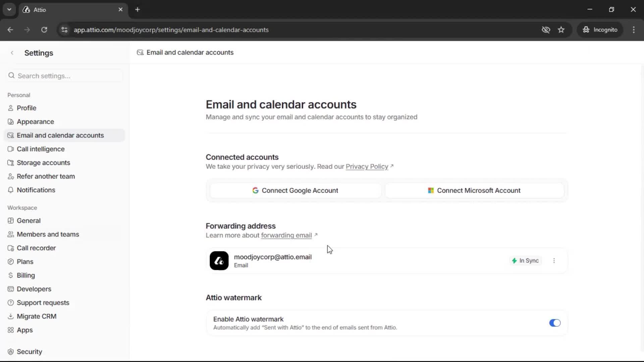
Task: Bookmark the page with the star icon
Action: coord(561,29)
